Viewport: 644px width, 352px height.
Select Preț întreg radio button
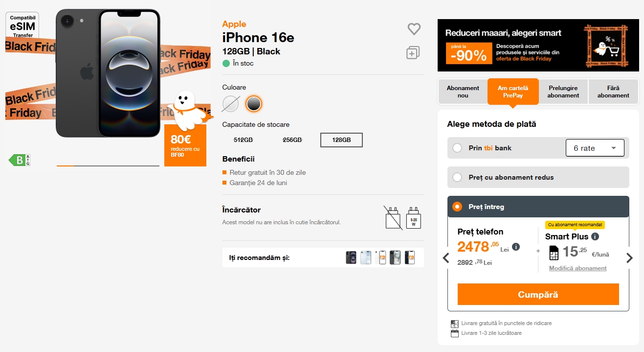(x=457, y=207)
